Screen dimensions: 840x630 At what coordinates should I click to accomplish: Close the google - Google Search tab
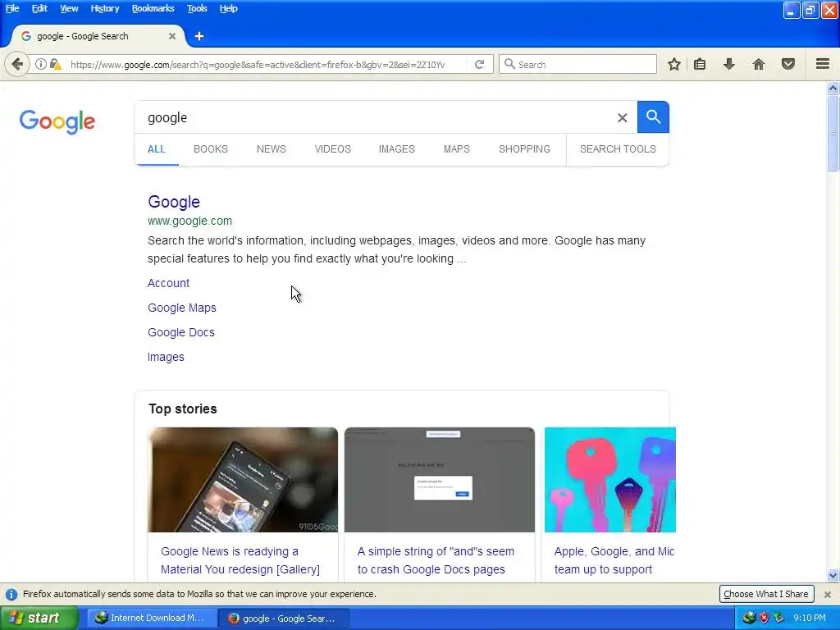(172, 36)
